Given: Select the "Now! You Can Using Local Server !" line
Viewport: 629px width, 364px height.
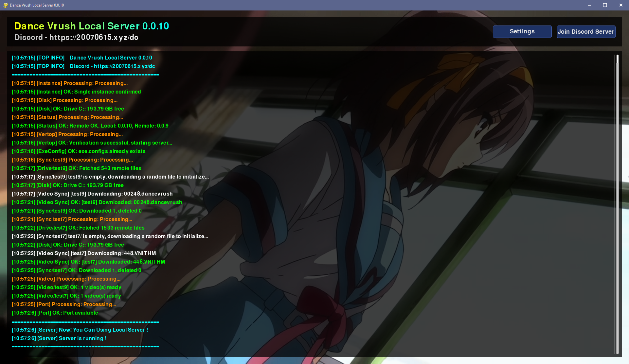Looking at the screenshot, I should 80,330.
